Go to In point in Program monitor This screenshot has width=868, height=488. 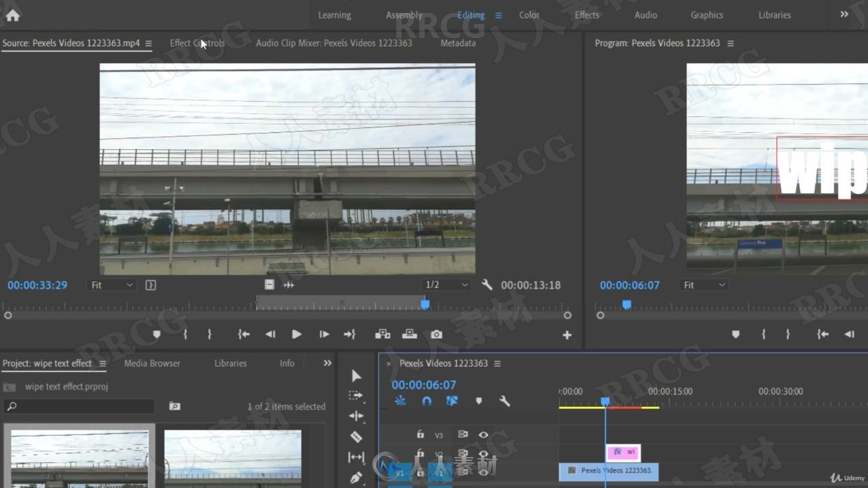[x=823, y=334]
